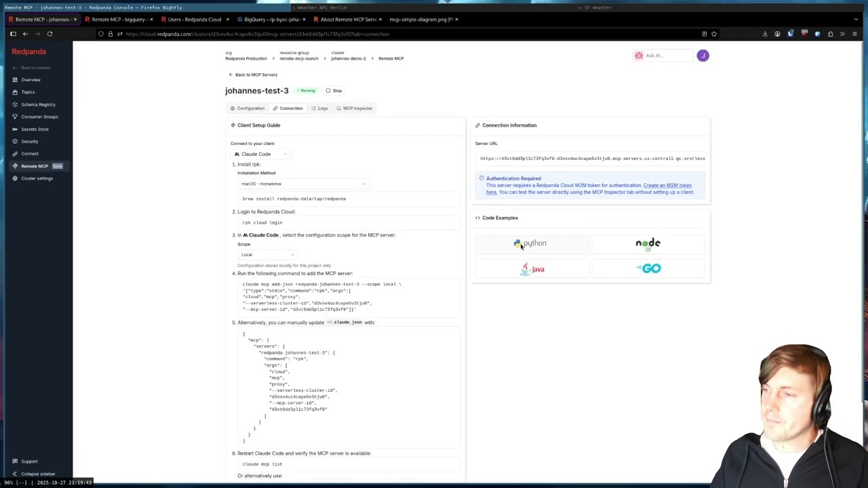Go Back to MCP Servers
The width and height of the screenshot is (868, 488).
tap(253, 75)
